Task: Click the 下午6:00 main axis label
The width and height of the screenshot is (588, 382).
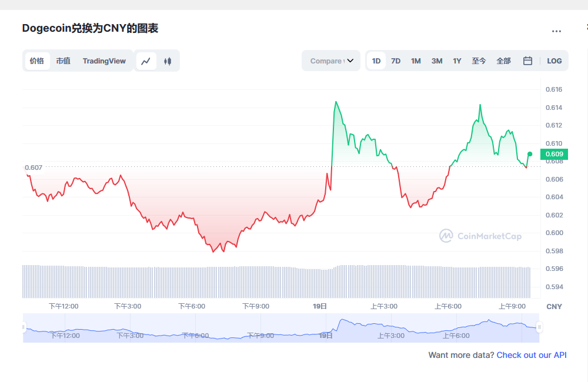Action: [x=192, y=306]
